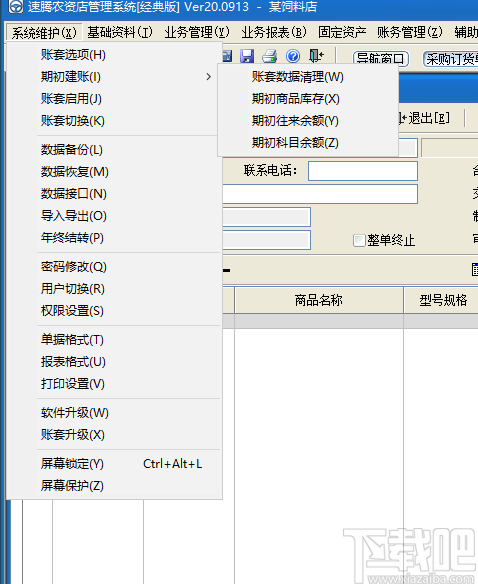Open 单据格式(T) from the menu

tap(114, 340)
